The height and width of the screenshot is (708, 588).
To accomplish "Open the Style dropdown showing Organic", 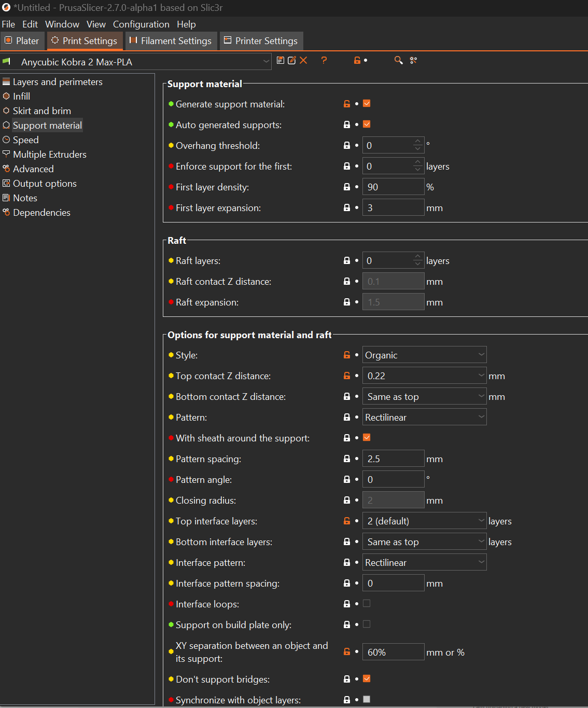I will click(424, 355).
